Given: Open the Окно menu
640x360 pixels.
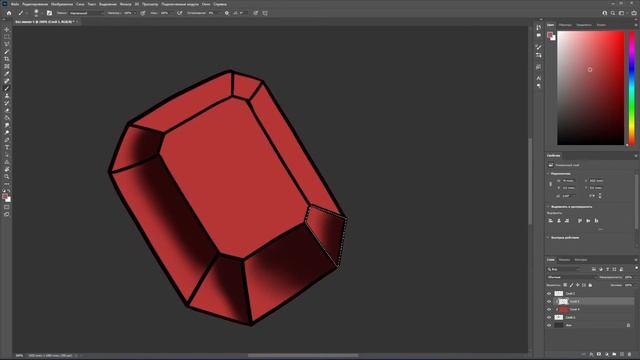Looking at the screenshot, I should (206, 4).
